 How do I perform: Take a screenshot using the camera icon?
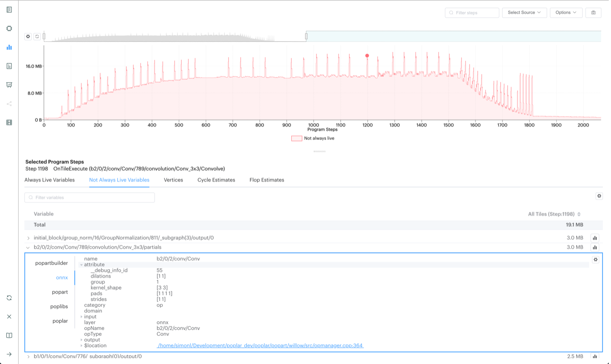tap(593, 12)
